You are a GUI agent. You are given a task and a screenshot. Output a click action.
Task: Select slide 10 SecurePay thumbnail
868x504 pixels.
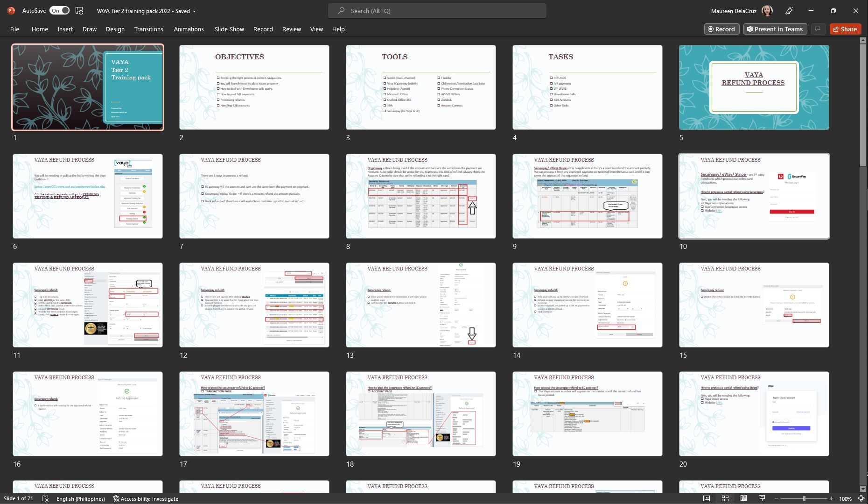pyautogui.click(x=754, y=196)
